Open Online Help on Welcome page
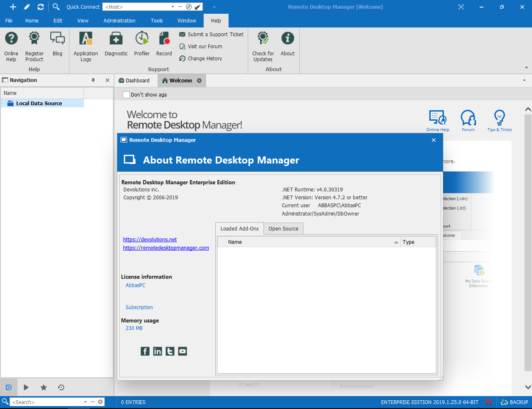 point(438,121)
